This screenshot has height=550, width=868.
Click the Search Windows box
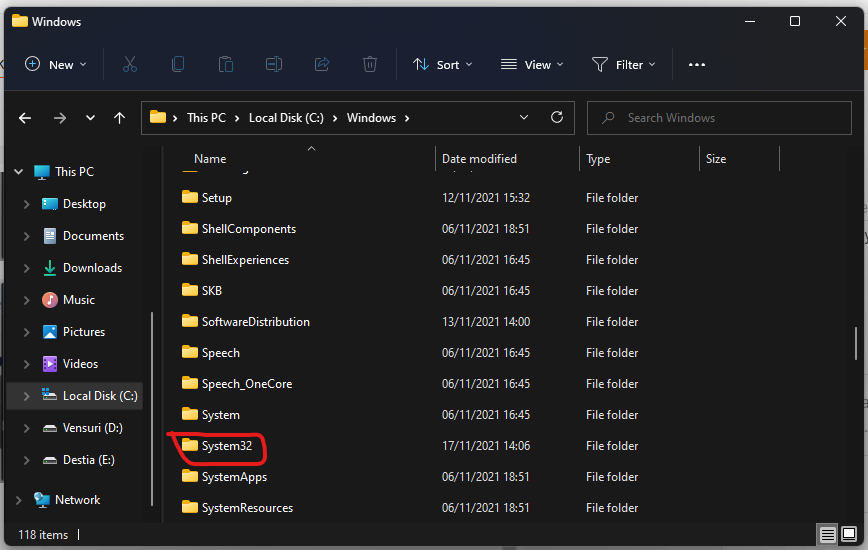point(719,118)
